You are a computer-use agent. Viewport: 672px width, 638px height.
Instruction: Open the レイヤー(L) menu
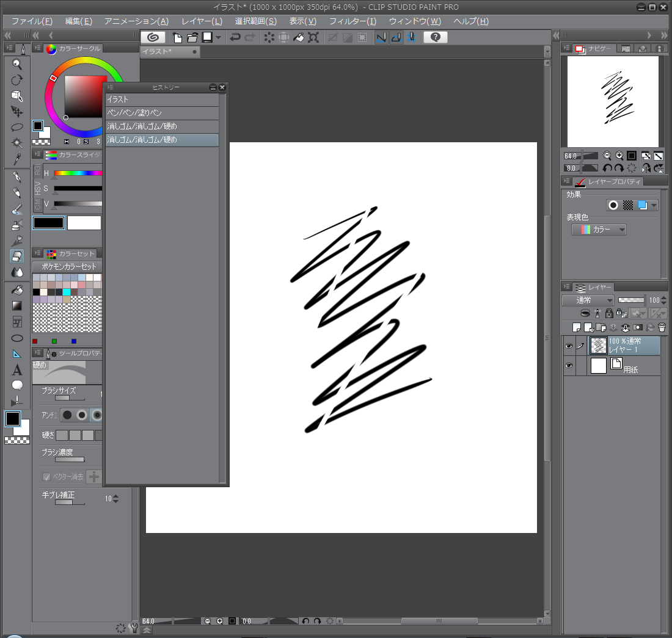pos(202,21)
